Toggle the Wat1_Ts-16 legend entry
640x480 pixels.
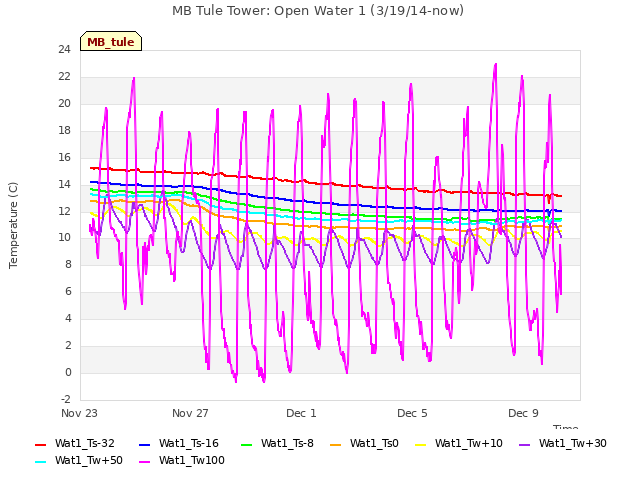(x=179, y=443)
